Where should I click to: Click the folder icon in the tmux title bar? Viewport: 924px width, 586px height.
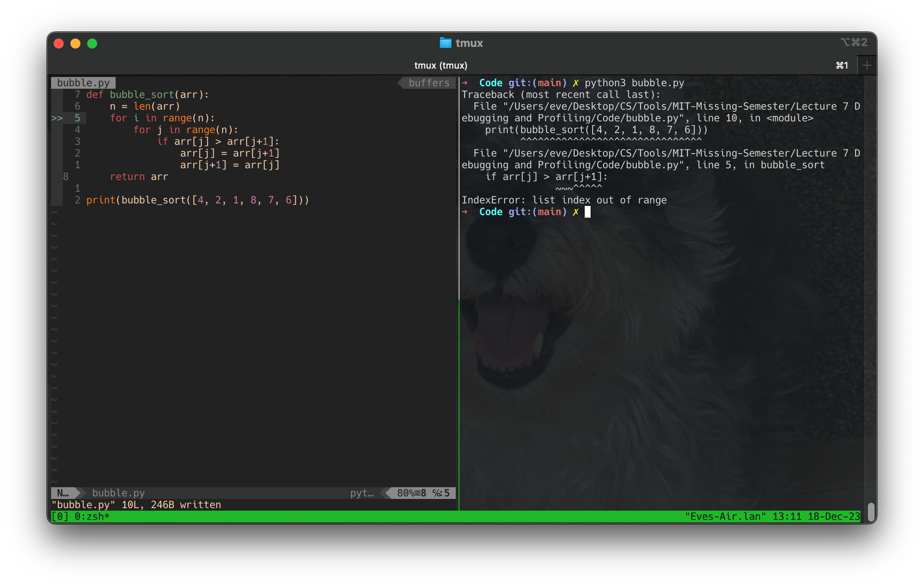click(445, 43)
